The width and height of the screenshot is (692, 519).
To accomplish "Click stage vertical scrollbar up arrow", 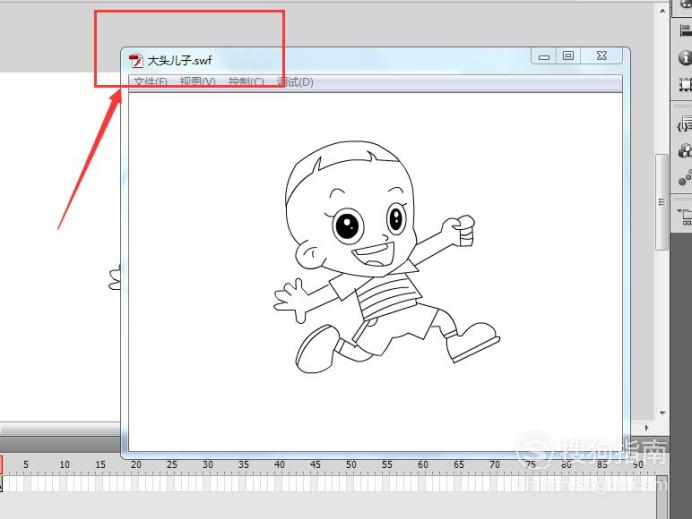I will point(662,11).
